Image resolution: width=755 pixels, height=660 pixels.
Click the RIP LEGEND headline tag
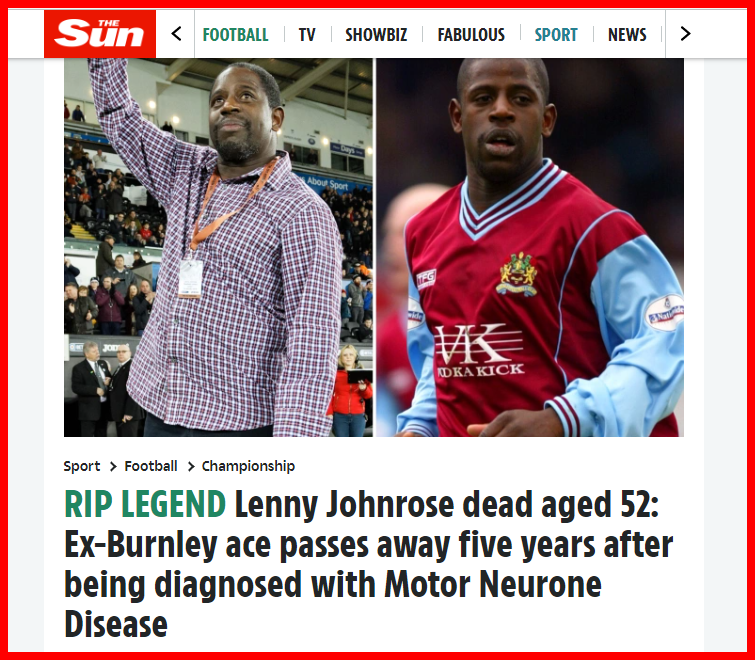click(x=145, y=505)
